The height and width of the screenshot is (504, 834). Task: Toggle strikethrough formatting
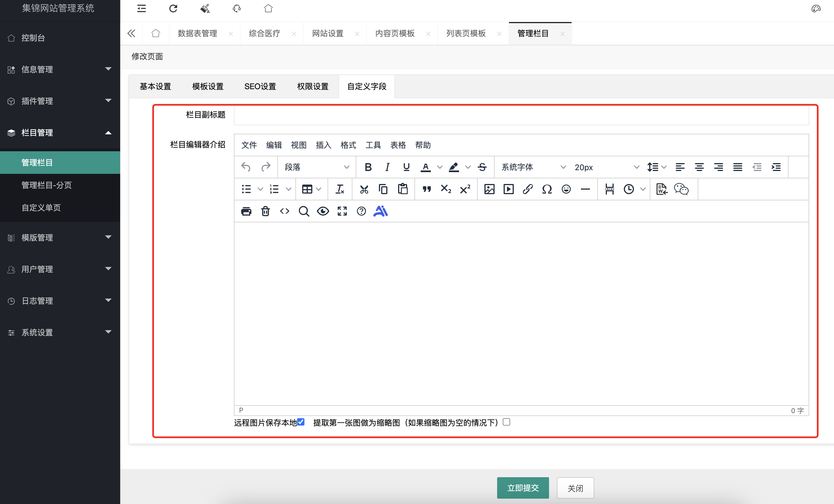click(x=482, y=167)
